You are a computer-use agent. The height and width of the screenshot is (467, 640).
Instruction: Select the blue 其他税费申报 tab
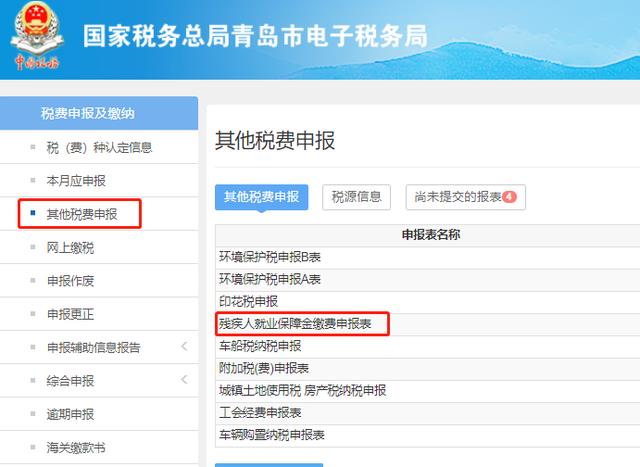(x=261, y=197)
